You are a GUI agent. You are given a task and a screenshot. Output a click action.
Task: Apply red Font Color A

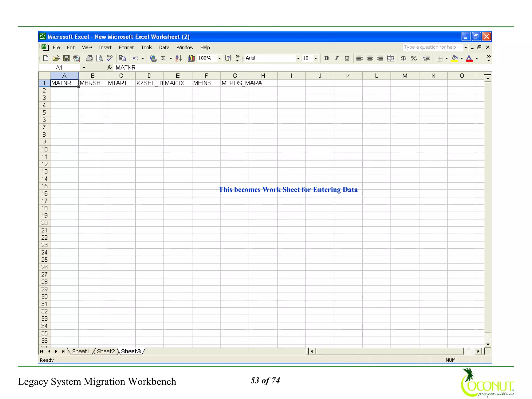click(x=469, y=58)
